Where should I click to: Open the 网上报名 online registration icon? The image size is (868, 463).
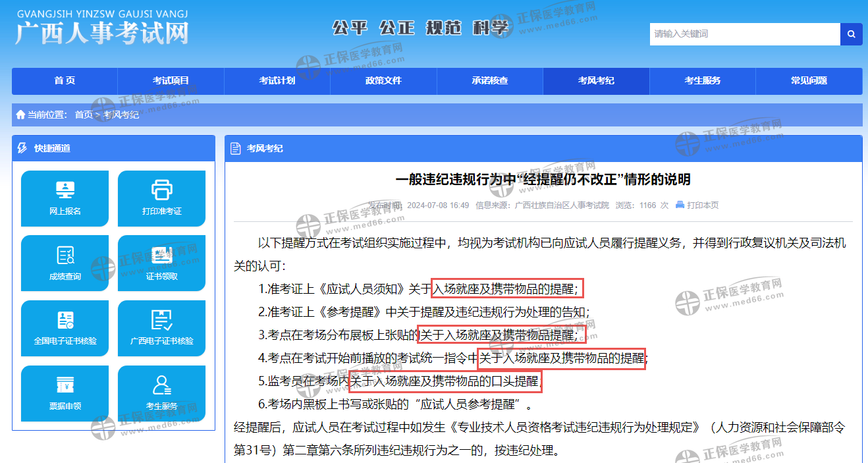pos(65,198)
